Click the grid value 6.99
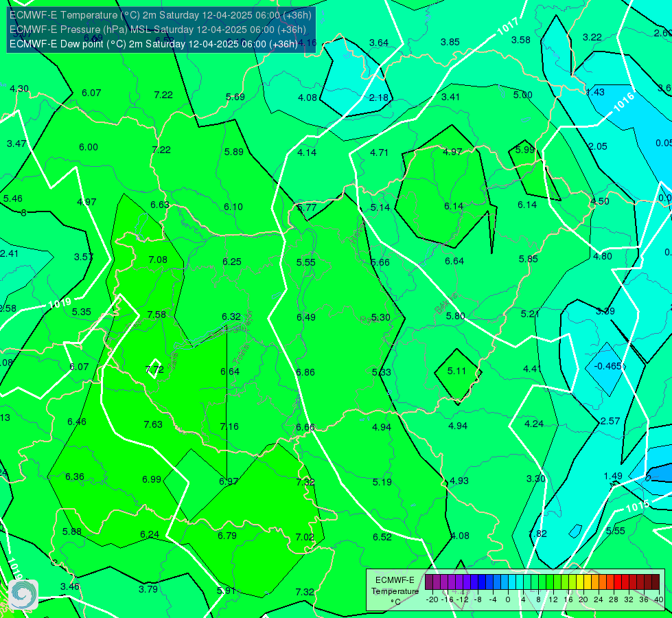 tap(152, 479)
